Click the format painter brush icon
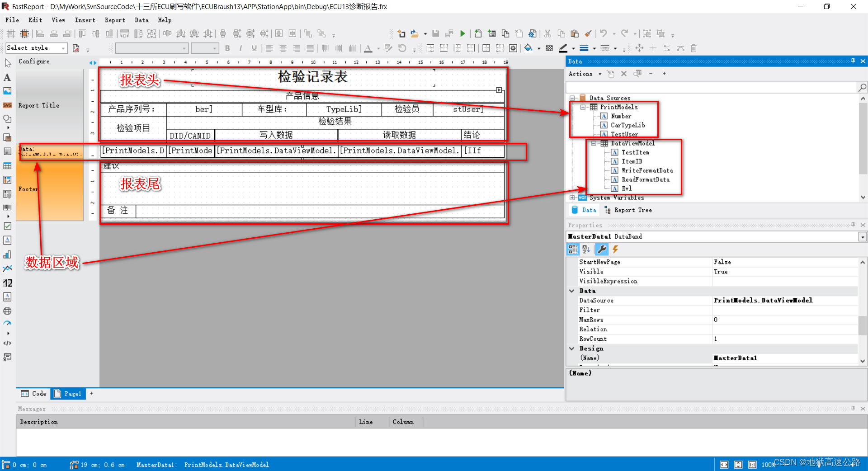The image size is (868, 471). tap(588, 33)
